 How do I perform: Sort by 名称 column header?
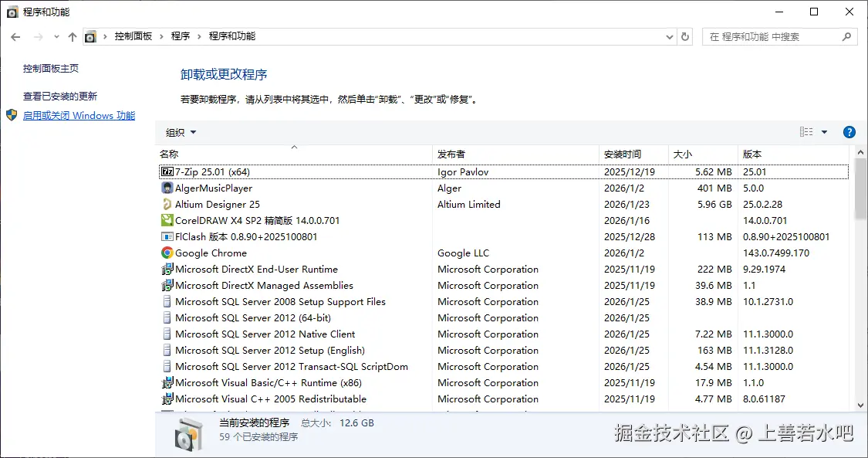pos(293,154)
